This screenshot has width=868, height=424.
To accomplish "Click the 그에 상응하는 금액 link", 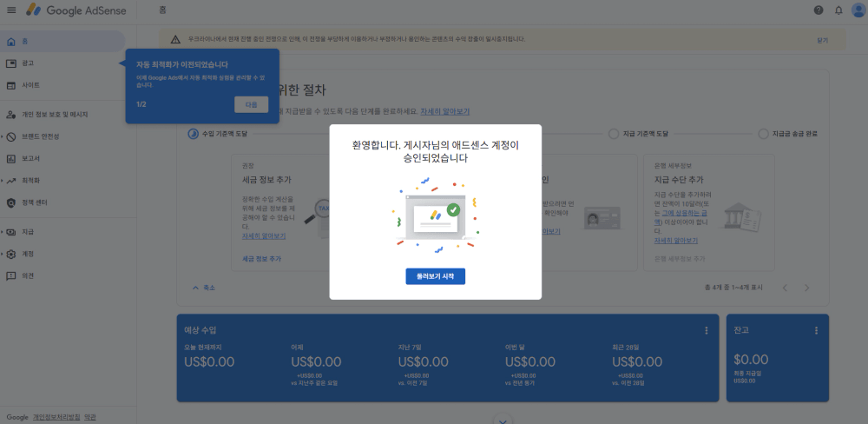I will (680, 216).
